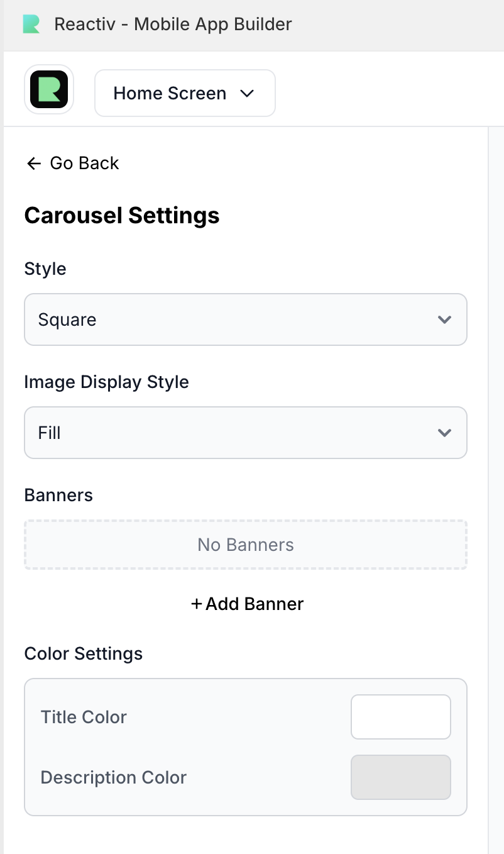The height and width of the screenshot is (854, 504).
Task: Pick a Title Color using the white swatch
Action: click(x=400, y=717)
